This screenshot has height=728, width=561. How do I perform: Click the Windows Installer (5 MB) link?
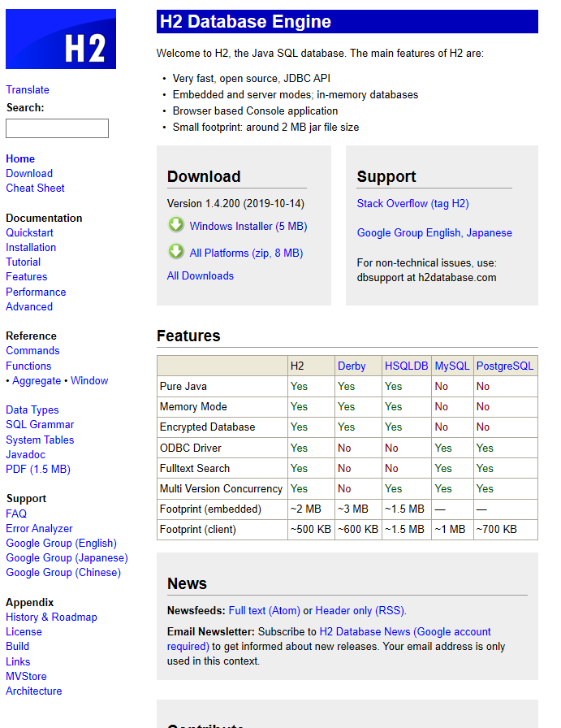click(x=248, y=226)
